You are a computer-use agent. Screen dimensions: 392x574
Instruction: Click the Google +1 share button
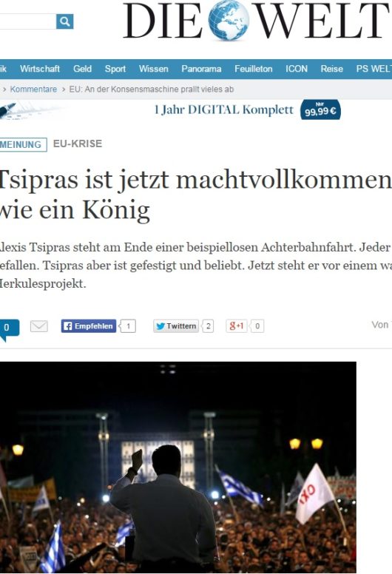[x=237, y=325]
